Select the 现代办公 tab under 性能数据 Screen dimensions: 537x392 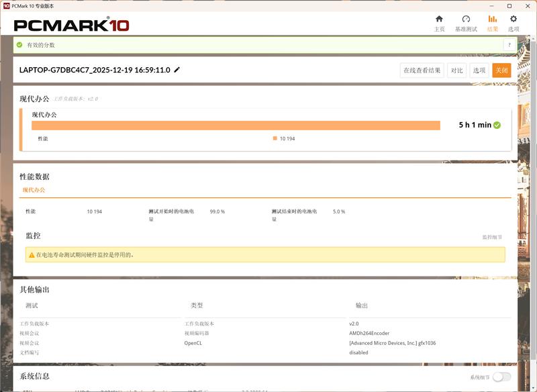(34, 190)
